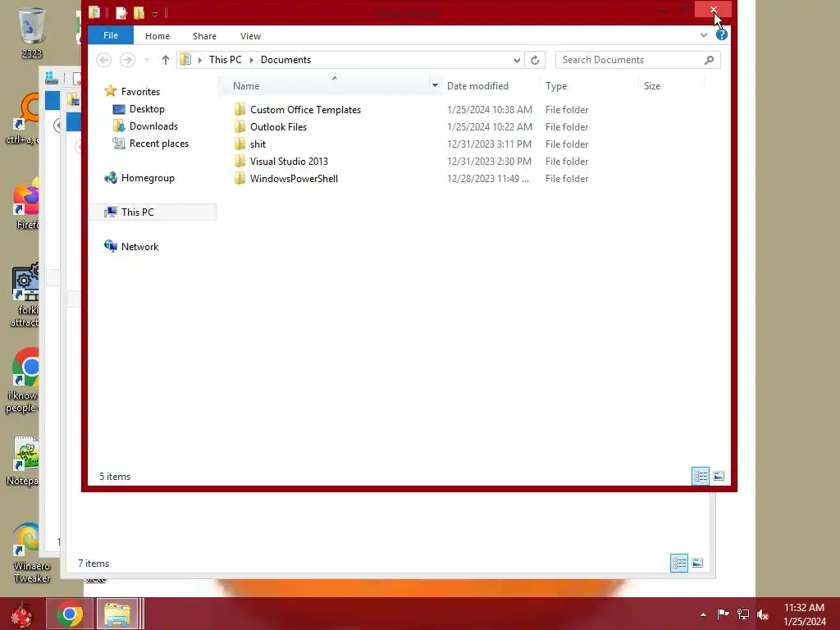Expand the arrow between This PC and Documents

pos(251,60)
